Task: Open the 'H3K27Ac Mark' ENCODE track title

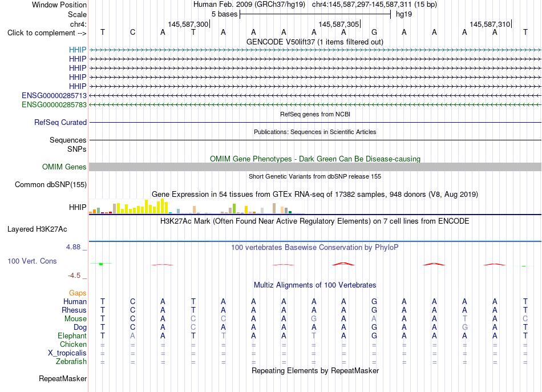Action: click(x=315, y=221)
